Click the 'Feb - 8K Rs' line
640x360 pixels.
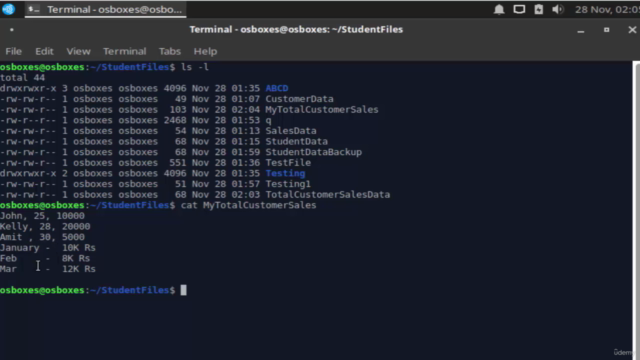click(45, 258)
